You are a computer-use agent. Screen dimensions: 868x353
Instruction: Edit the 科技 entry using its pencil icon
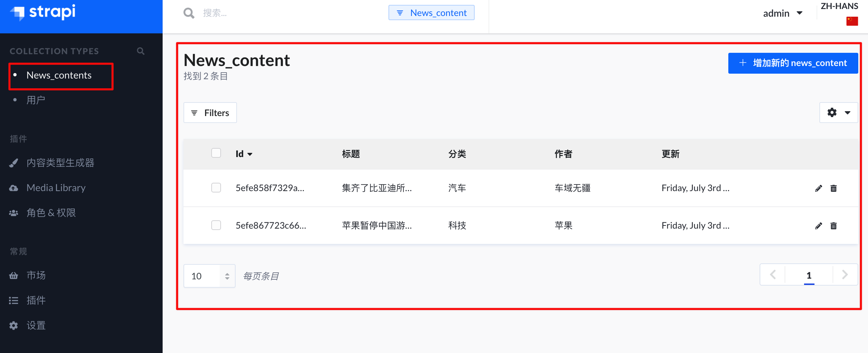coord(818,226)
